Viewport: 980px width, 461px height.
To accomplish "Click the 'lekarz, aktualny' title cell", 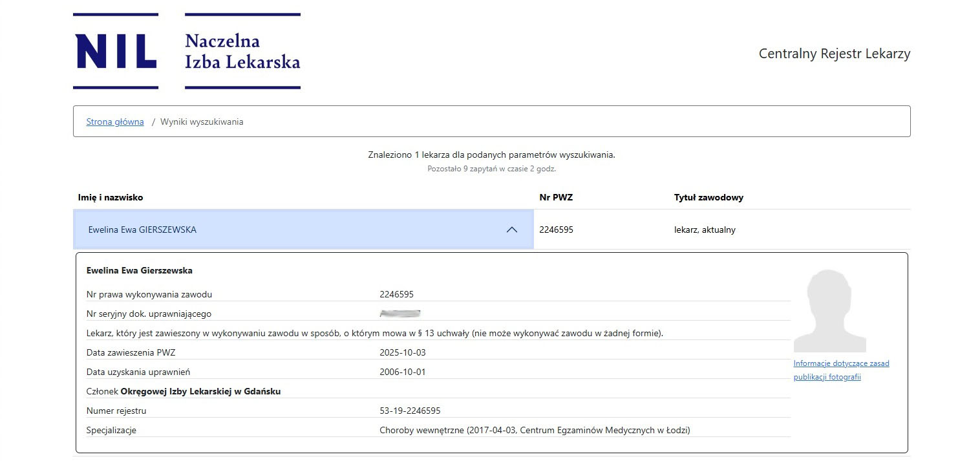I will click(705, 230).
